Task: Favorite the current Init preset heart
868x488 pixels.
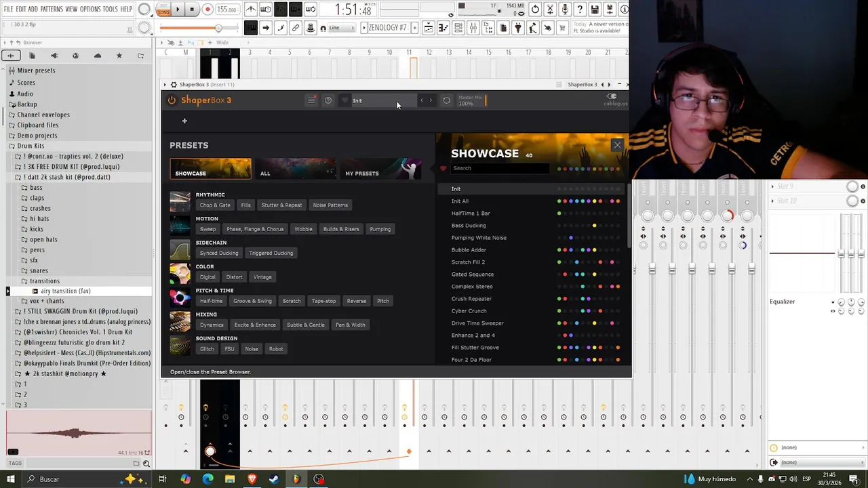Action: (x=344, y=100)
